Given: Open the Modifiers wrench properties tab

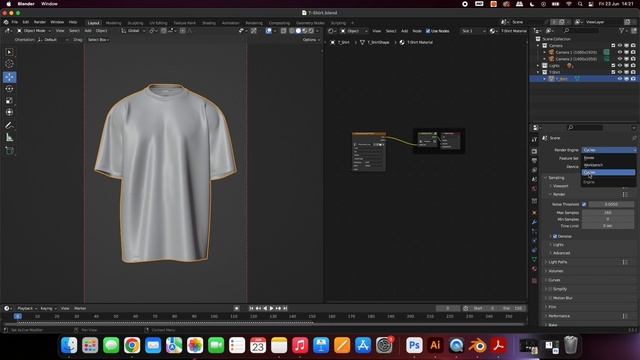Looking at the screenshot, I should 534,222.
